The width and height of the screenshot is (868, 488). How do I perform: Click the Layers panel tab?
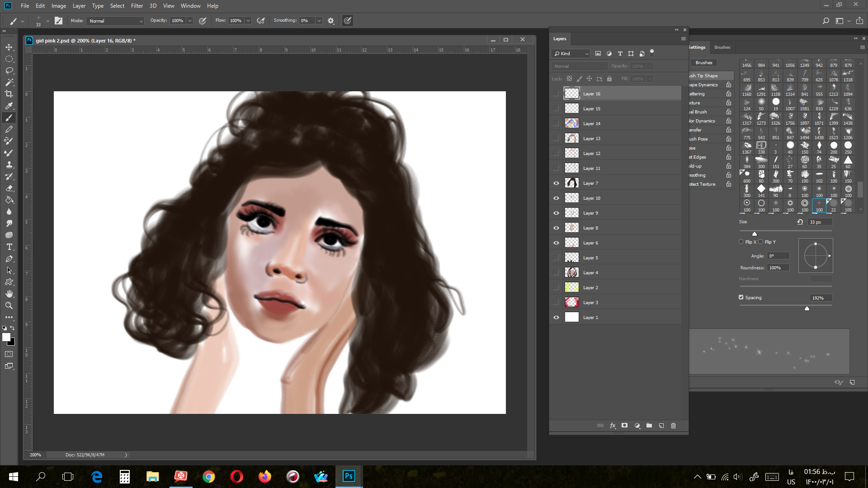tap(560, 39)
